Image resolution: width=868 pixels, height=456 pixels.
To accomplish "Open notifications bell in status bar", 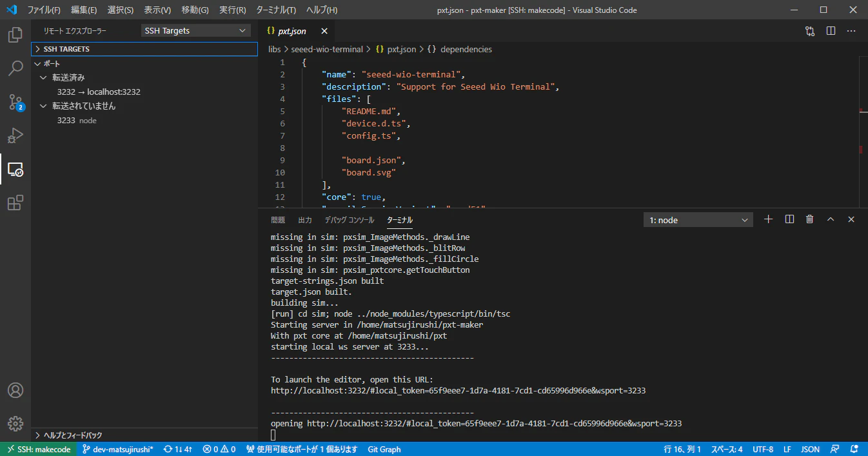I will pyautogui.click(x=854, y=449).
